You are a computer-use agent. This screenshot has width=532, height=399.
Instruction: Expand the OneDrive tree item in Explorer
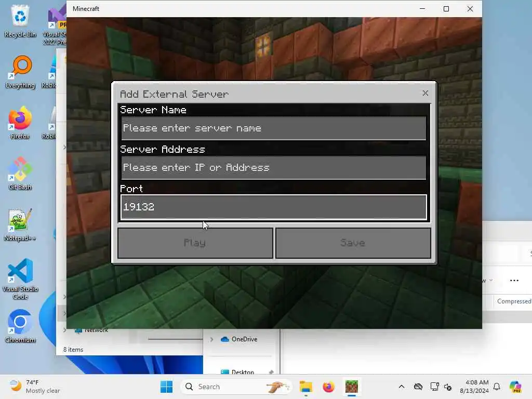pos(211,339)
